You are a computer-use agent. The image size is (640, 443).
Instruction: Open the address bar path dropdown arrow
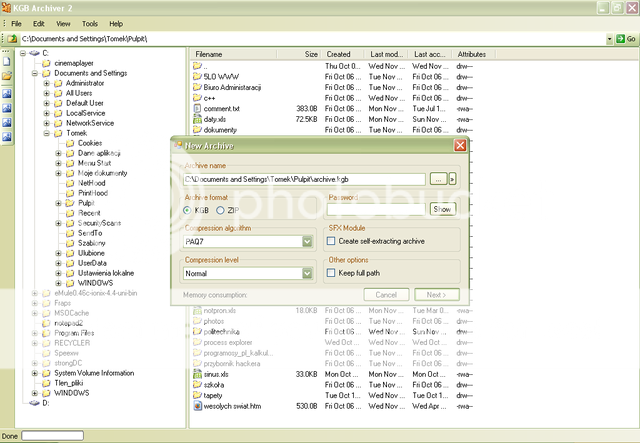point(609,39)
